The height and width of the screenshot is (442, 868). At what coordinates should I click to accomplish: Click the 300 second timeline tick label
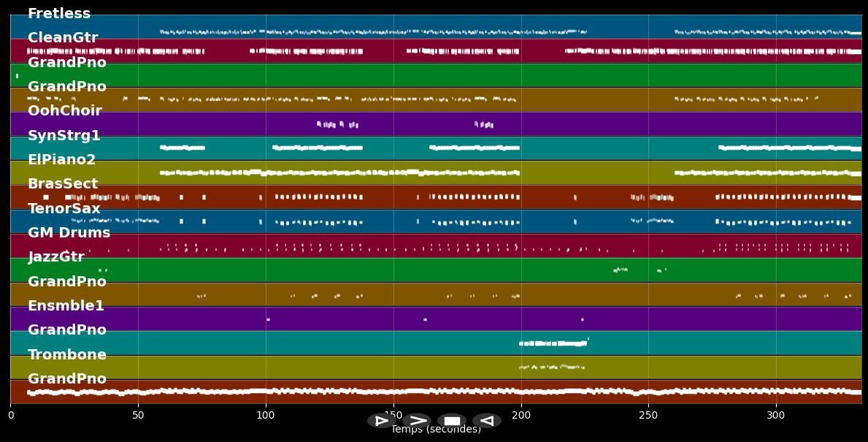(x=776, y=415)
